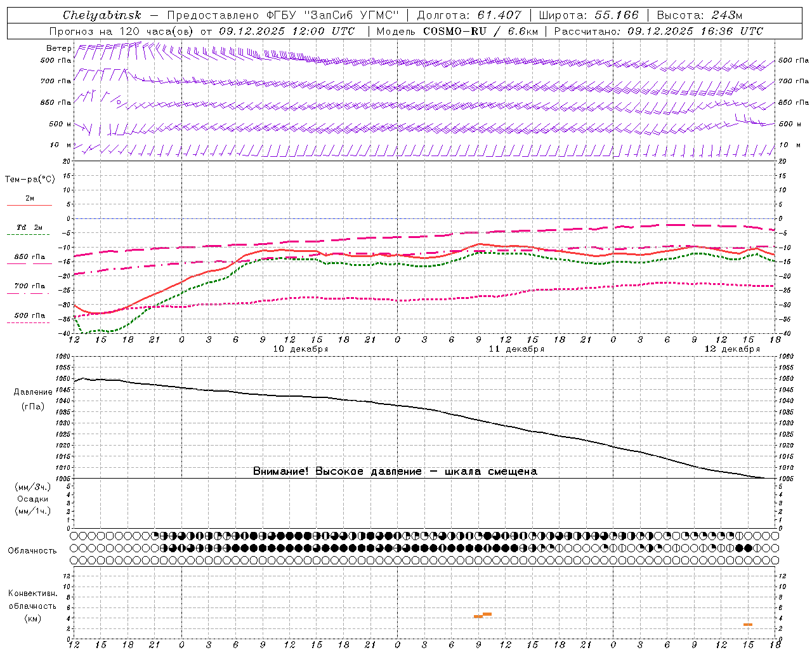Click 'Рассчитано: 09.12.2025 16:36 UTC' timestamp
Viewport: 812px width, 650px height.
[x=658, y=31]
